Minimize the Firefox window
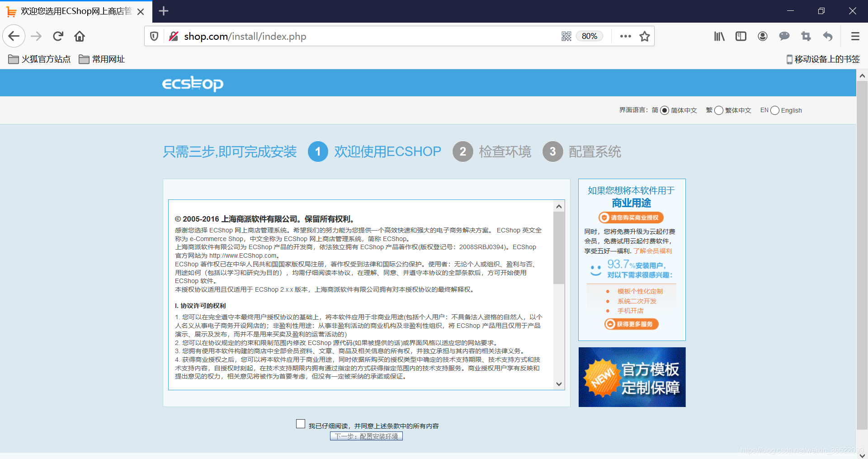The width and height of the screenshot is (868, 459). [790, 11]
